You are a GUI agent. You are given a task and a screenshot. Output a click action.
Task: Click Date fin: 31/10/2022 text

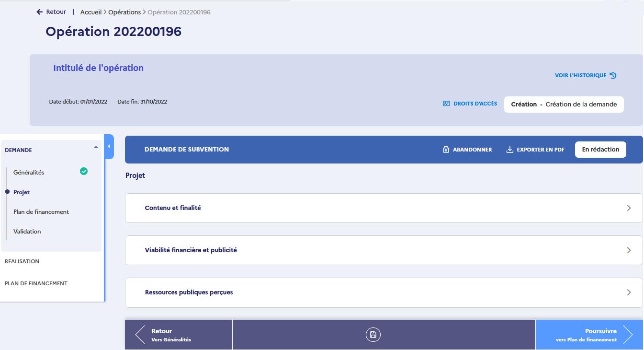point(142,102)
